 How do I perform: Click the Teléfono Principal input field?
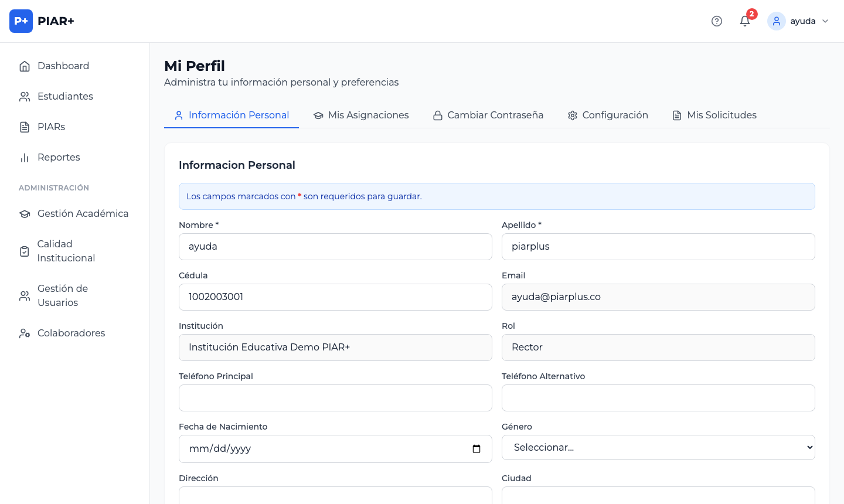335,398
